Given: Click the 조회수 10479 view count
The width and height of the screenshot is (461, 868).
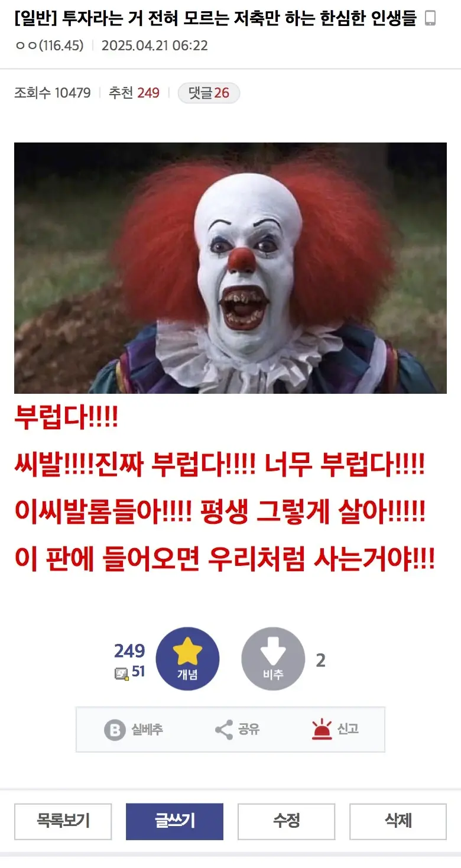Looking at the screenshot, I should coord(53,93).
